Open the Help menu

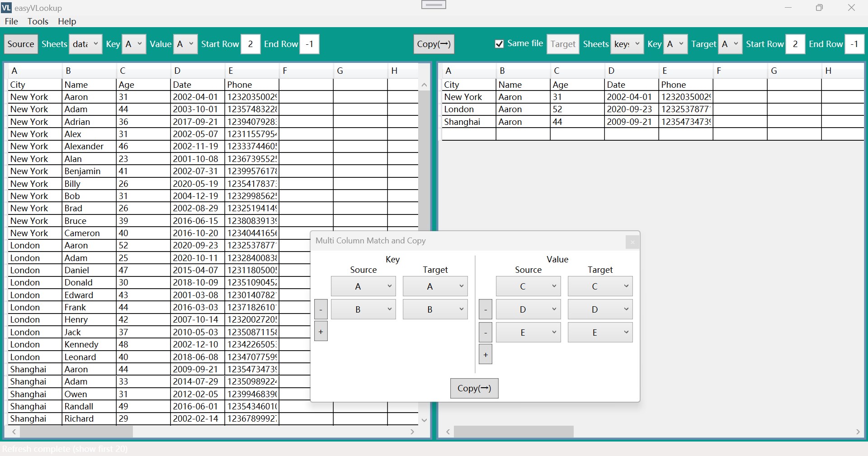(67, 21)
